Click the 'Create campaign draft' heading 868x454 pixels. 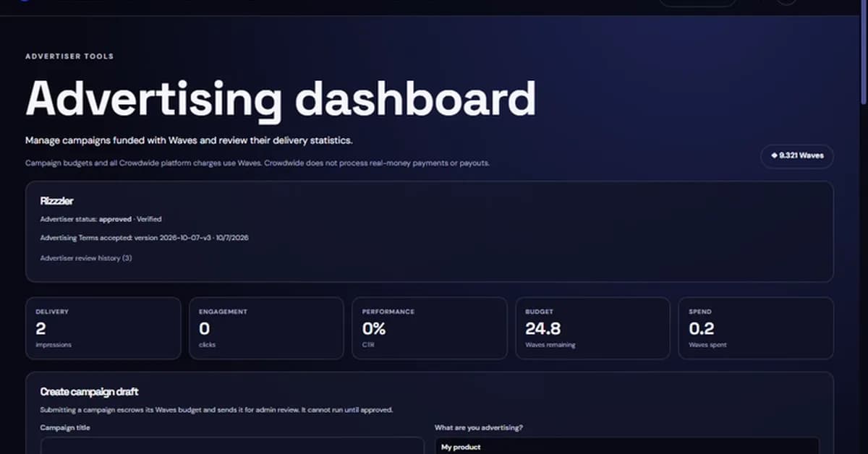90,392
